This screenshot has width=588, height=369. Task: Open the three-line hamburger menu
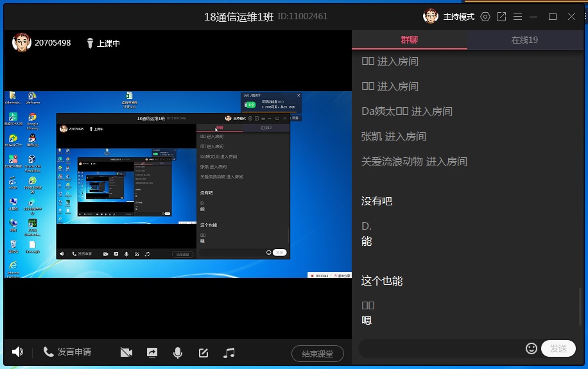point(517,17)
